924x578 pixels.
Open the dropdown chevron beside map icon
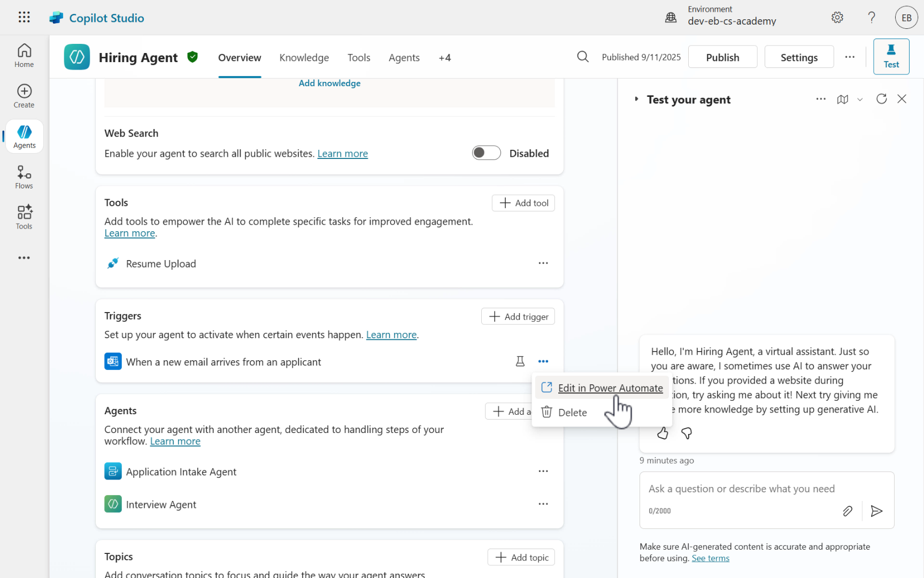coord(860,100)
